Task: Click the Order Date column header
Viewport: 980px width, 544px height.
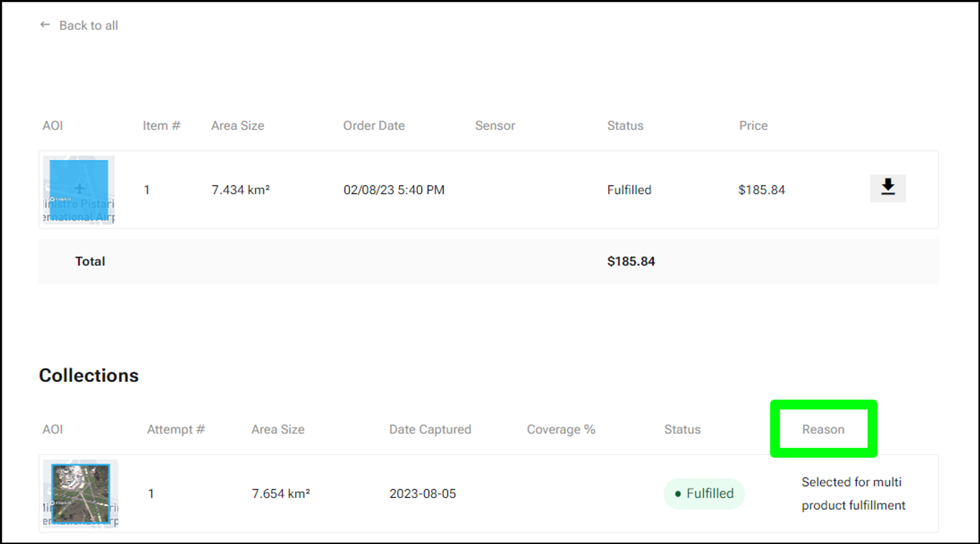Action: click(x=374, y=126)
